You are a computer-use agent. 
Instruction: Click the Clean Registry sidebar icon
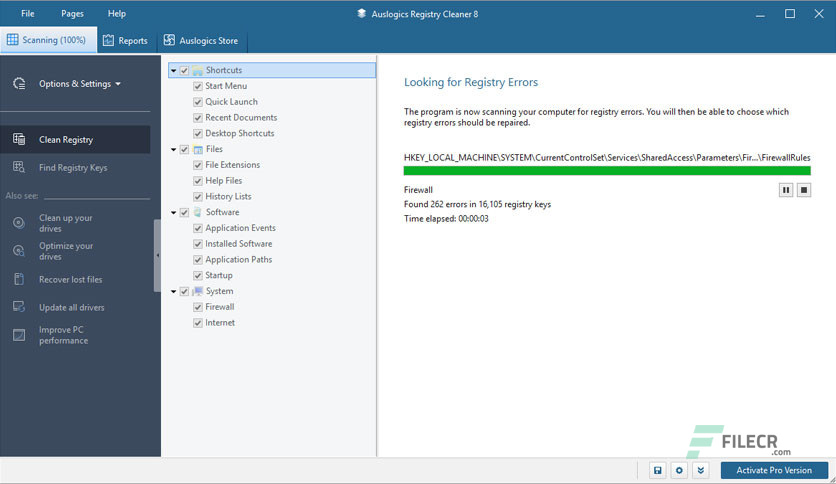(x=19, y=139)
